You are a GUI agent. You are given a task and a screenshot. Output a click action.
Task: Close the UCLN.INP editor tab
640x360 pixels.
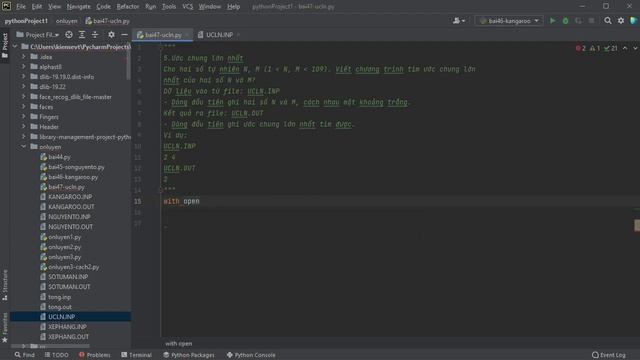[x=238, y=35]
